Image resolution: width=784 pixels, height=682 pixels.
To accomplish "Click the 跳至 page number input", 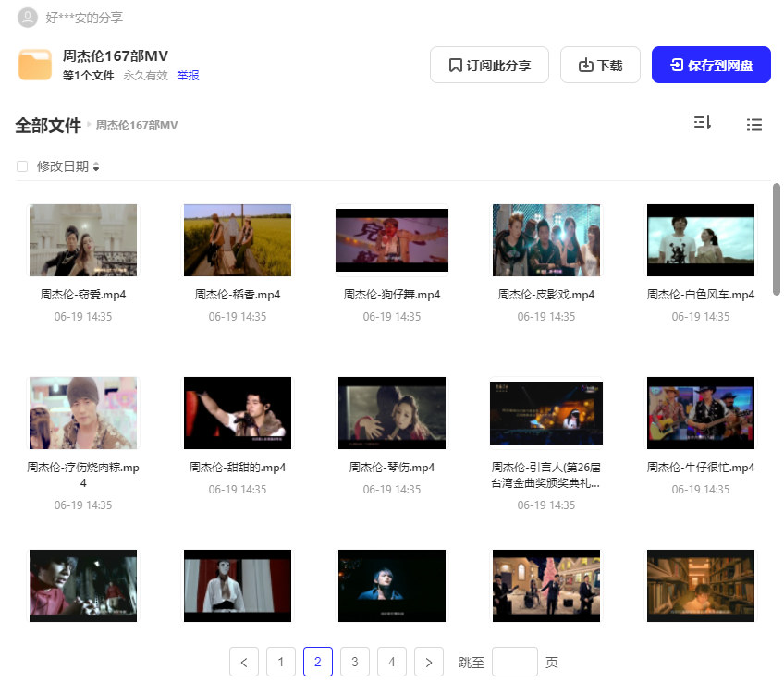I will [515, 662].
